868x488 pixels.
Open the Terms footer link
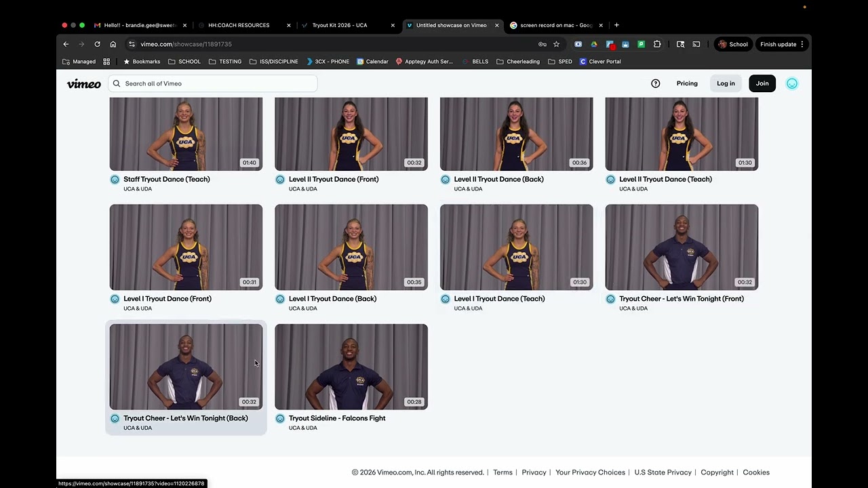(502, 472)
